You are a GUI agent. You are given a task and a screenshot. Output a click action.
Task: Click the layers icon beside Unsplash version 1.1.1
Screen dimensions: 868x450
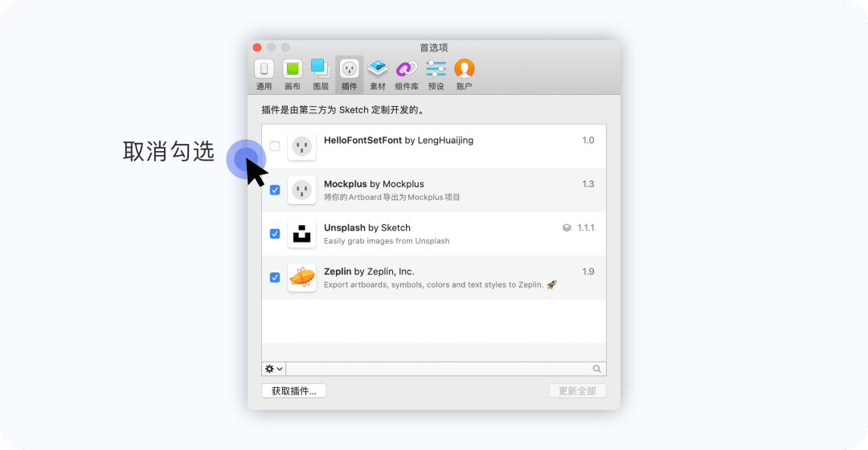click(x=567, y=228)
